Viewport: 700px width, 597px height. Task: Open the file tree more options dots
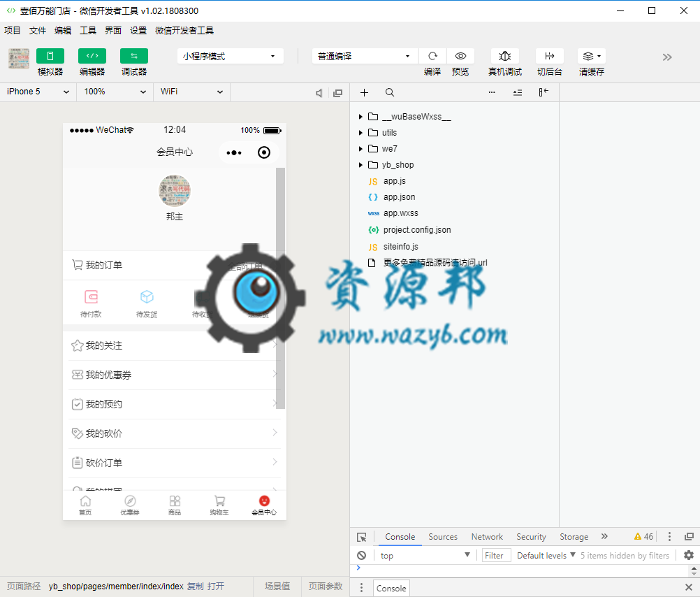coord(492,92)
